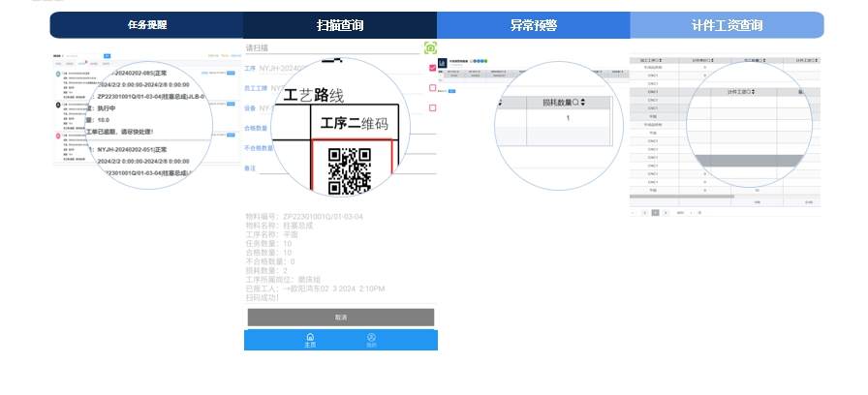Click the 扫码成功! status text
Screen dimensions: 868x395
click(263, 297)
